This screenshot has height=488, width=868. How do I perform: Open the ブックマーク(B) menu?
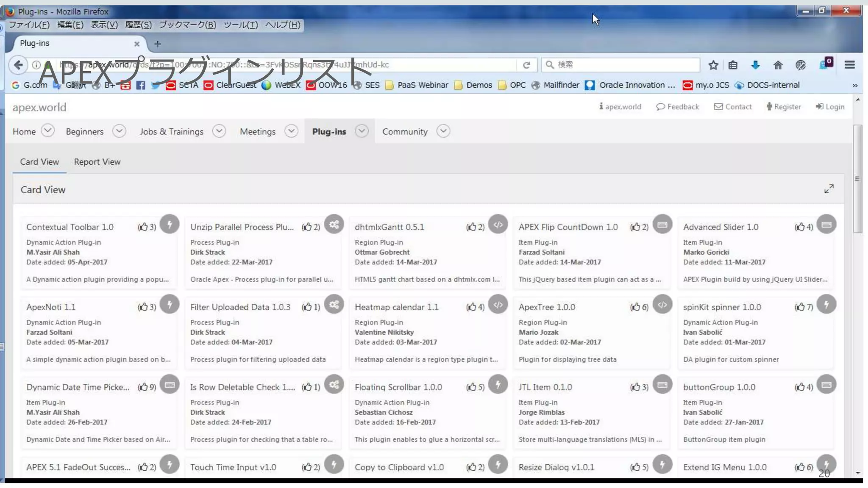(187, 25)
